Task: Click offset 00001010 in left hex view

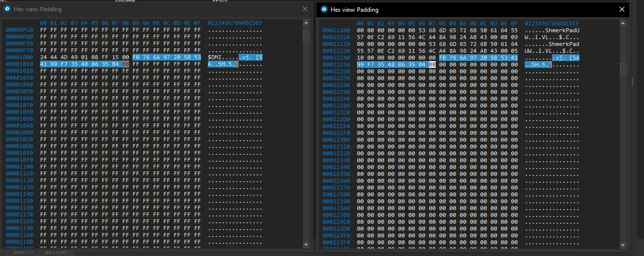Action: click(x=20, y=64)
